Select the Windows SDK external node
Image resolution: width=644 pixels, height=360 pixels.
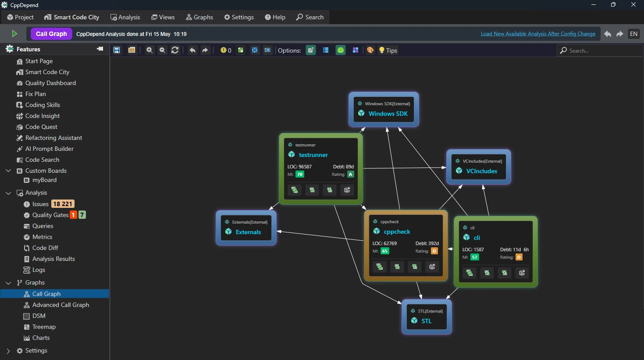click(384, 109)
